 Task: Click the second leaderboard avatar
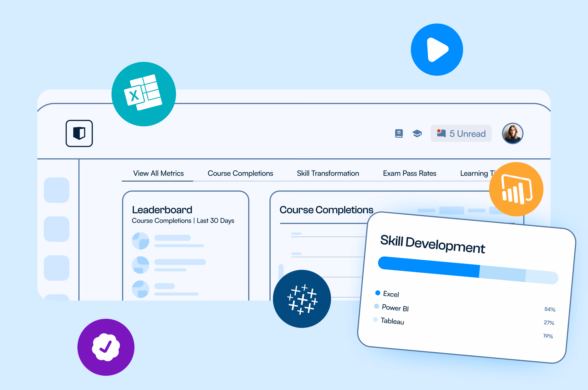[x=140, y=265]
